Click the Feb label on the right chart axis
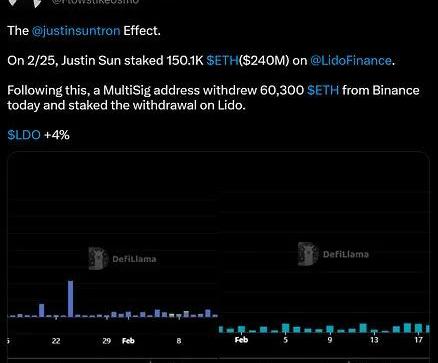 click(241, 340)
